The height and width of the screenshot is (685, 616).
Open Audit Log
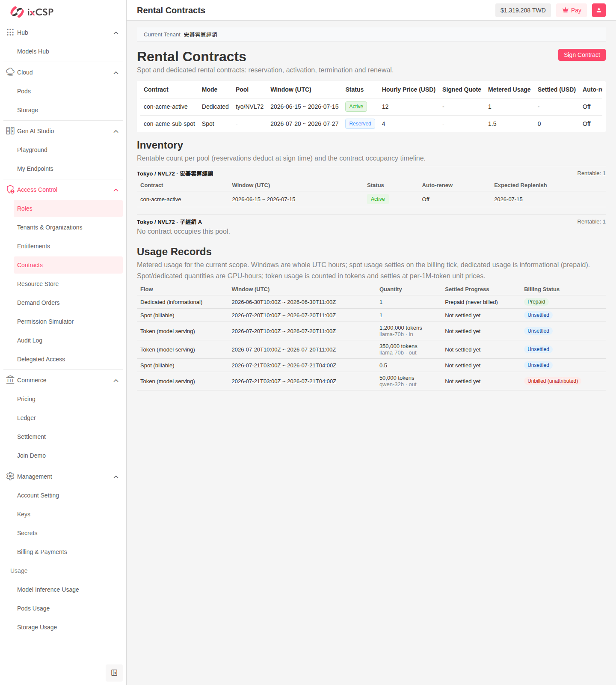point(68,340)
